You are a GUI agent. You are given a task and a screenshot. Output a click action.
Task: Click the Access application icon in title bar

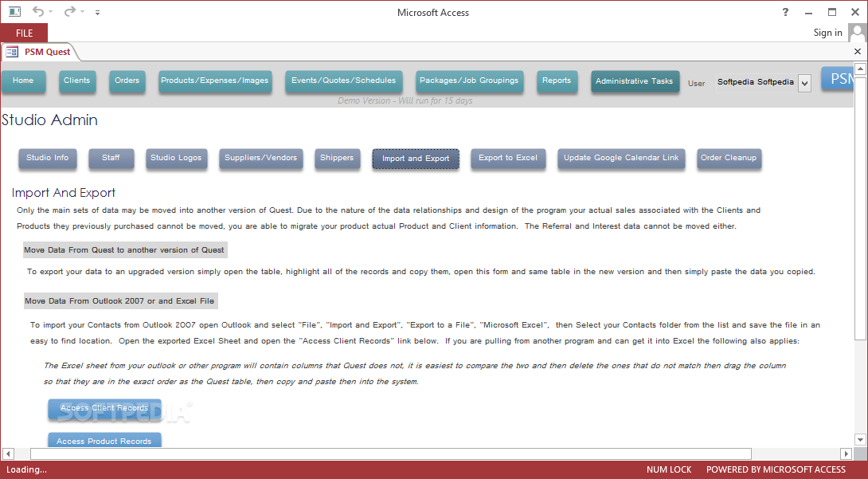tap(15, 12)
